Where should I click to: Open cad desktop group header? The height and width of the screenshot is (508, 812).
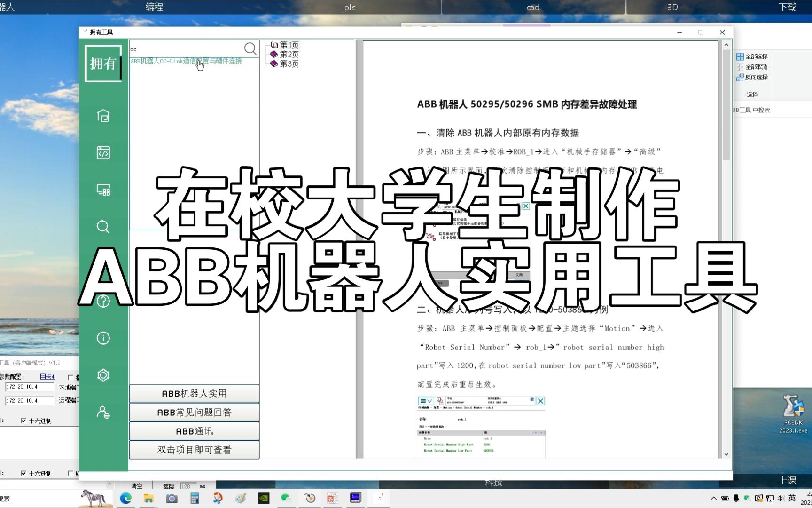click(533, 7)
